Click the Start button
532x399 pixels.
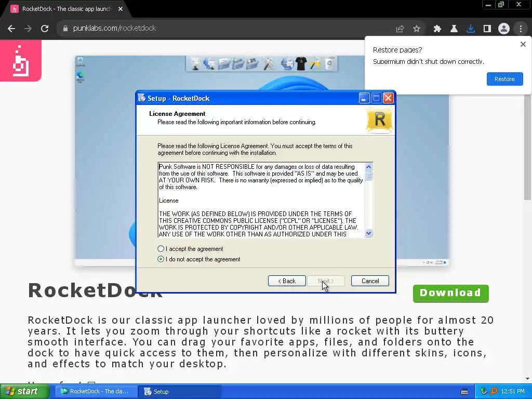click(24, 392)
